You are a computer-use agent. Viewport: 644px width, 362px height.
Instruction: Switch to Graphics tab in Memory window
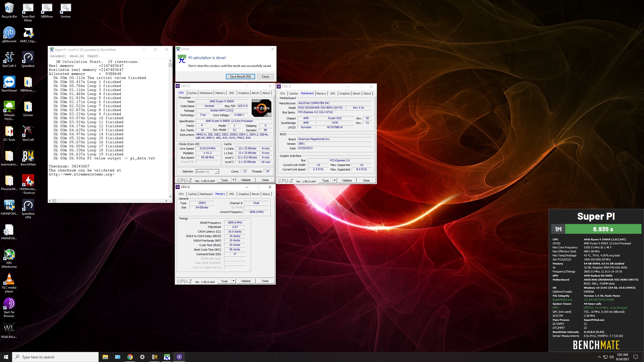tap(244, 194)
